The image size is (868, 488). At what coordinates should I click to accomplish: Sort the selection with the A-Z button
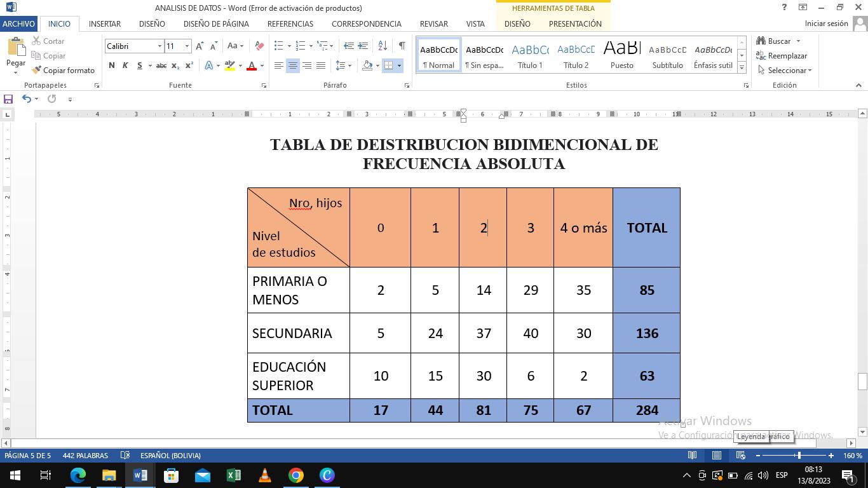pos(383,46)
